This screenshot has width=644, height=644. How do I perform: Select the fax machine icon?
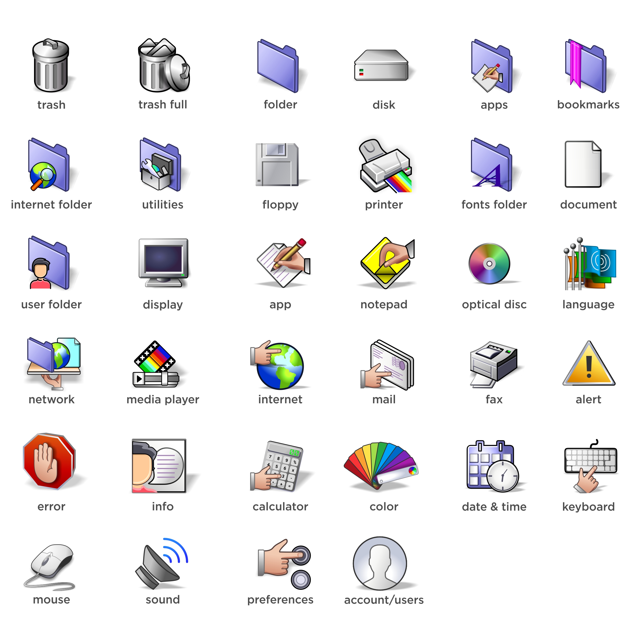494,364
